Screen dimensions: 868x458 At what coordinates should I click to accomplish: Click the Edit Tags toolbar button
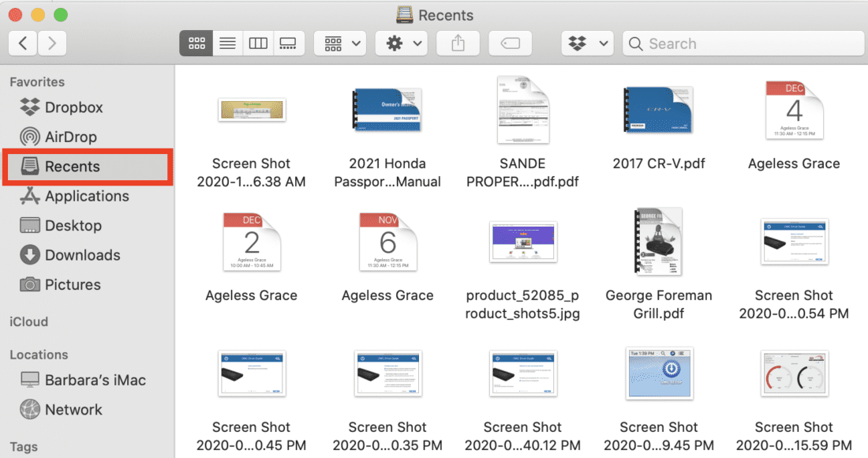[511, 43]
